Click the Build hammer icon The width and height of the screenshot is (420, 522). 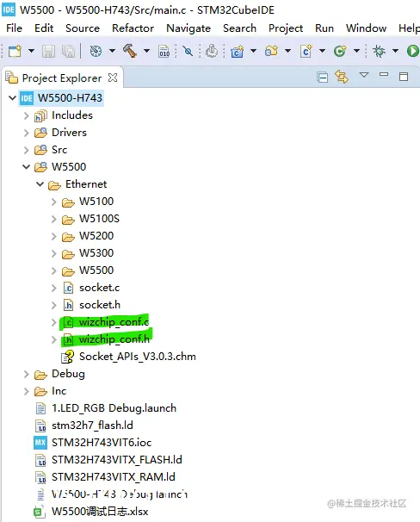[130, 51]
